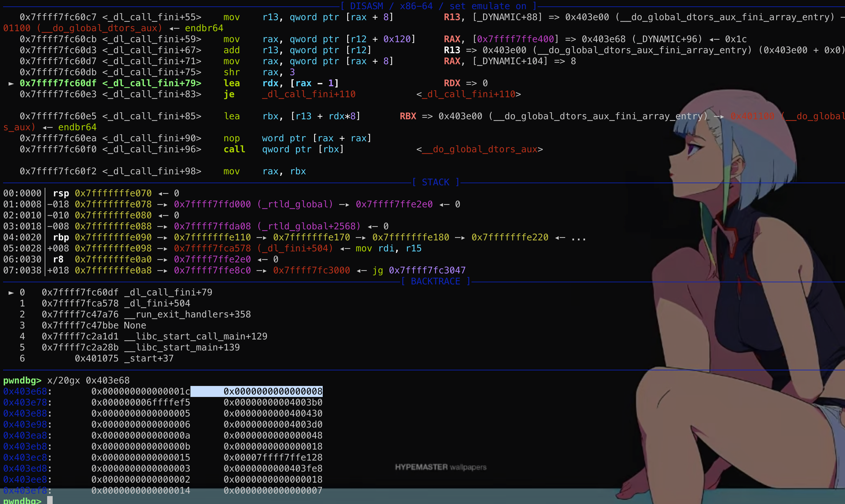Click the x/20gx 0x403e68 command text

coord(88,380)
